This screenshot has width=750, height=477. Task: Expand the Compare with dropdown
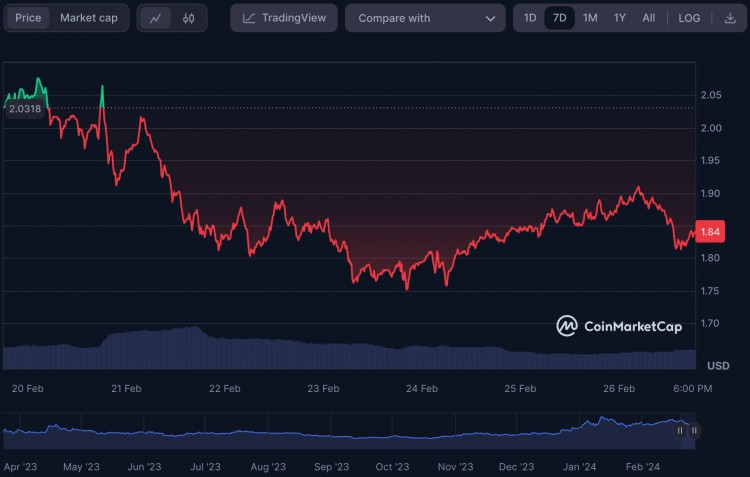(x=425, y=18)
